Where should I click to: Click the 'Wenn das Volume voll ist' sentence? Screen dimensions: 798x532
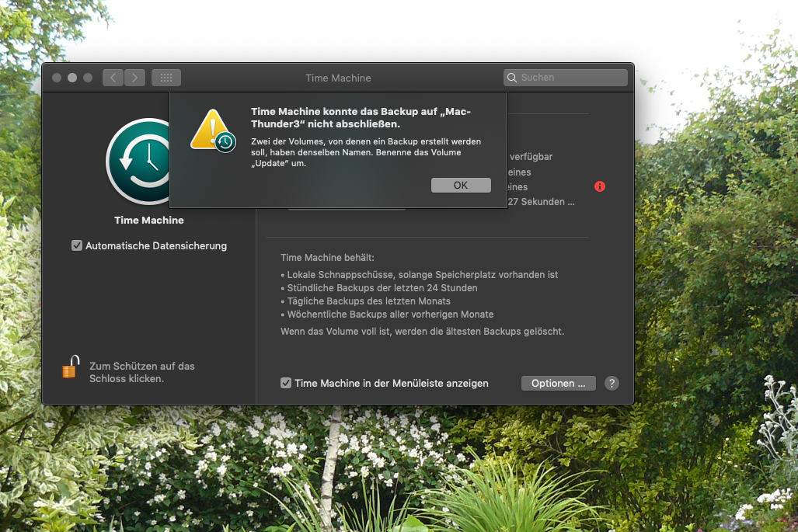pos(423,331)
